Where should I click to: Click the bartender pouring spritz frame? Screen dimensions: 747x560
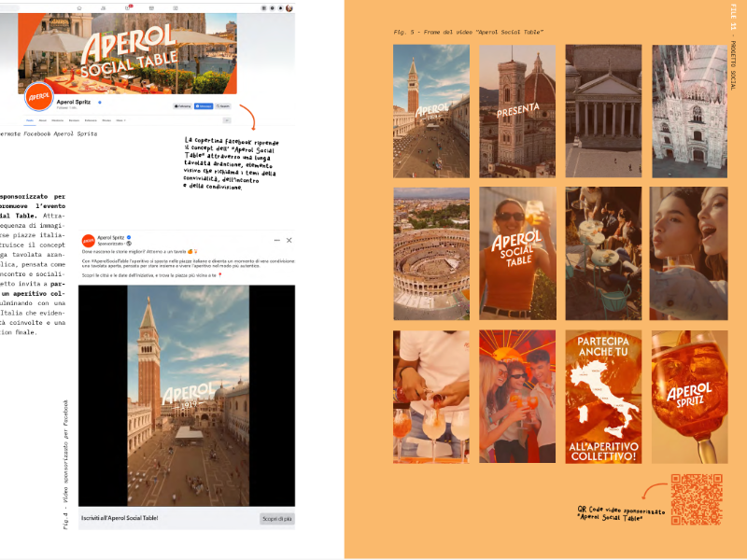(x=431, y=397)
